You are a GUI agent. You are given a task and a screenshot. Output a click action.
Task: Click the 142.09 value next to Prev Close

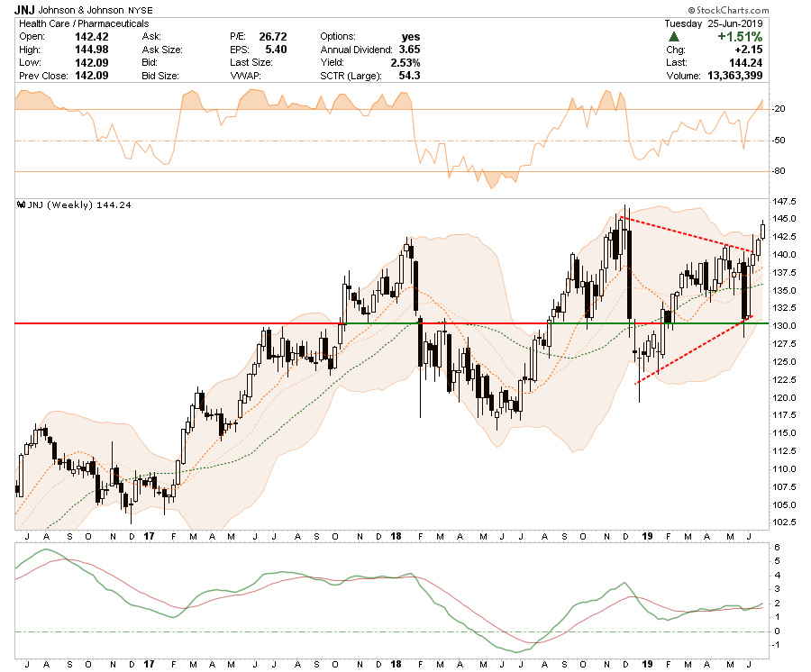pyautogui.click(x=92, y=76)
